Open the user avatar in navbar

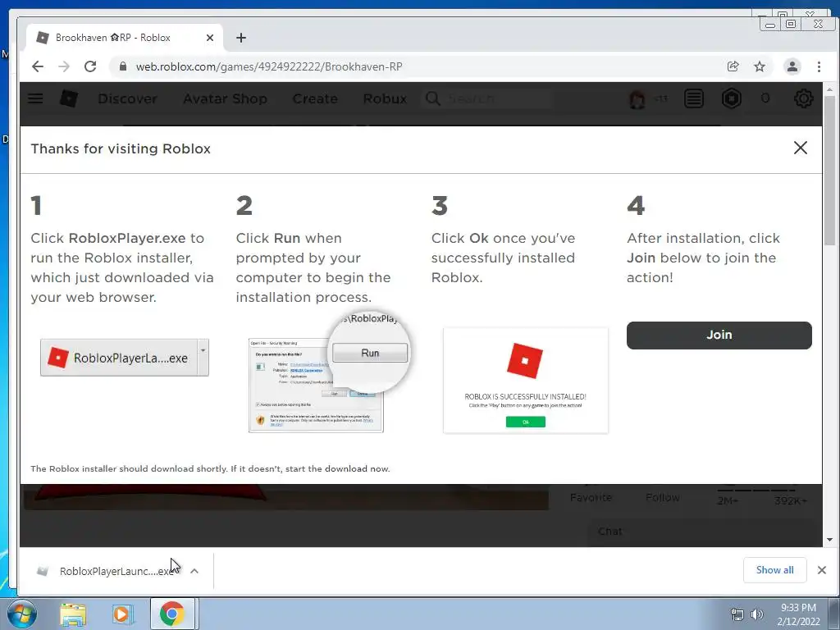637,99
